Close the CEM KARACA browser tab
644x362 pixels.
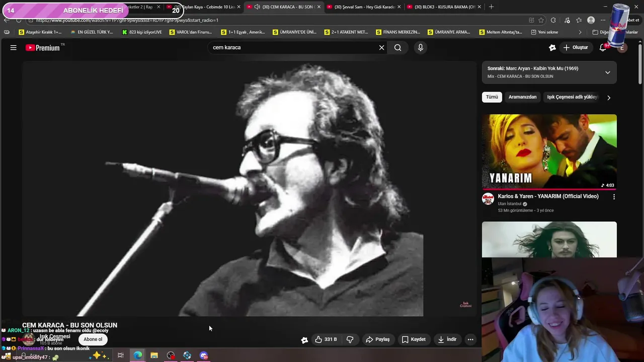click(x=318, y=7)
